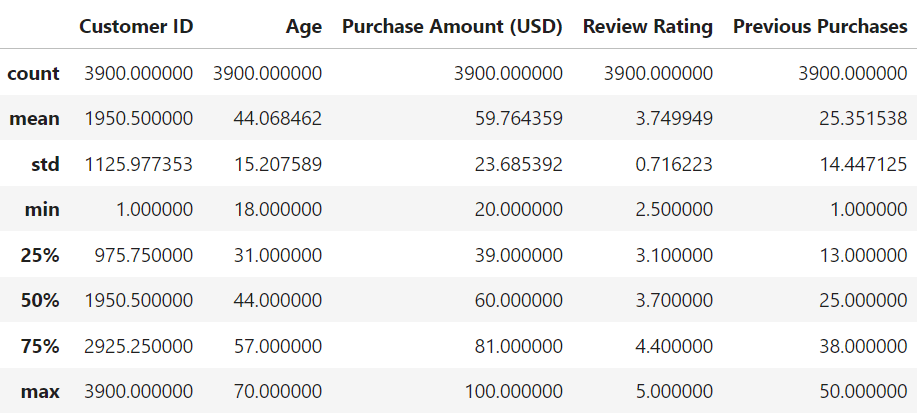
Task: Click the 25% row label
Action: [x=40, y=255]
